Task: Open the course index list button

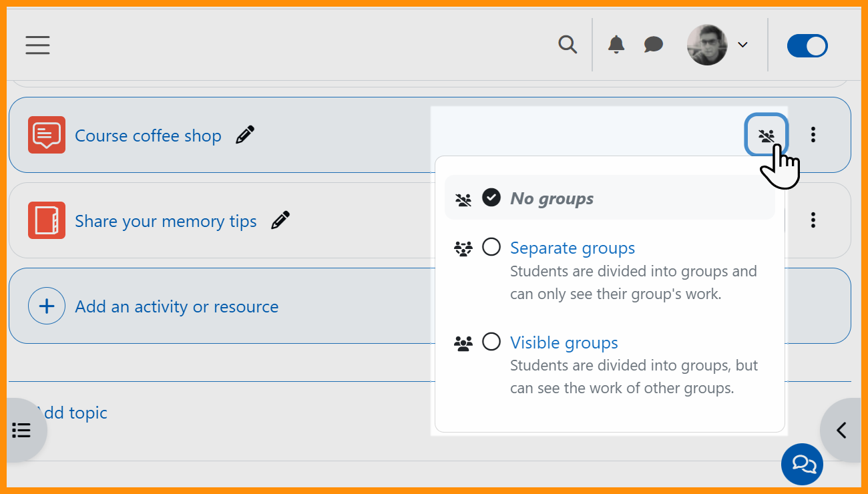Action: tap(22, 431)
